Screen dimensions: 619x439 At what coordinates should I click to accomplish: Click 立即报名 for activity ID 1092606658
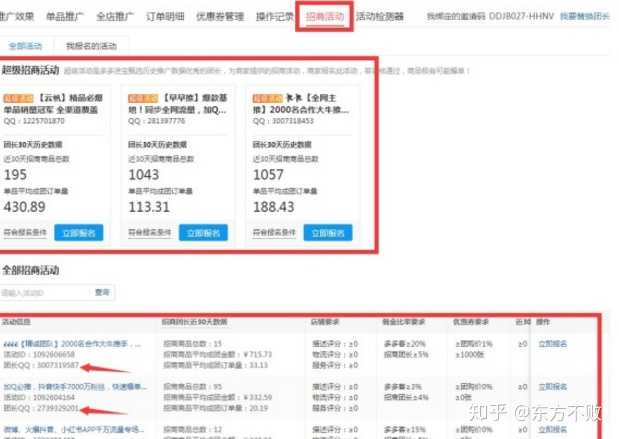[x=553, y=344]
